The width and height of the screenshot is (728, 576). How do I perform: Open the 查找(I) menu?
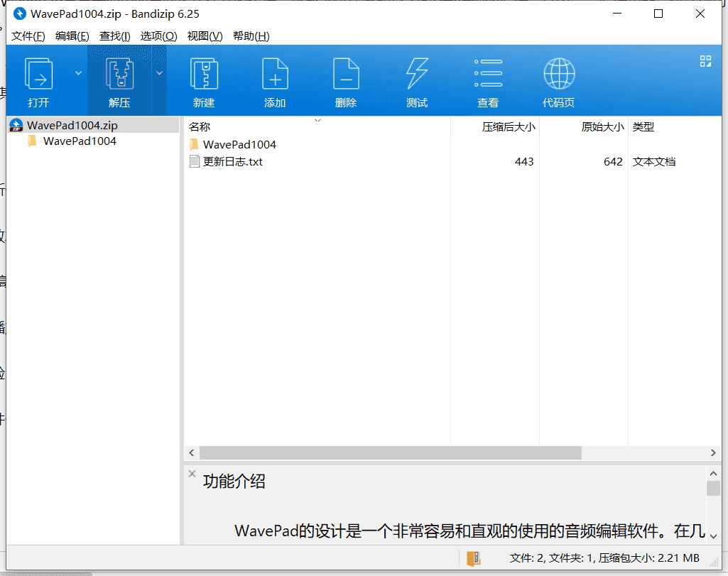click(114, 36)
